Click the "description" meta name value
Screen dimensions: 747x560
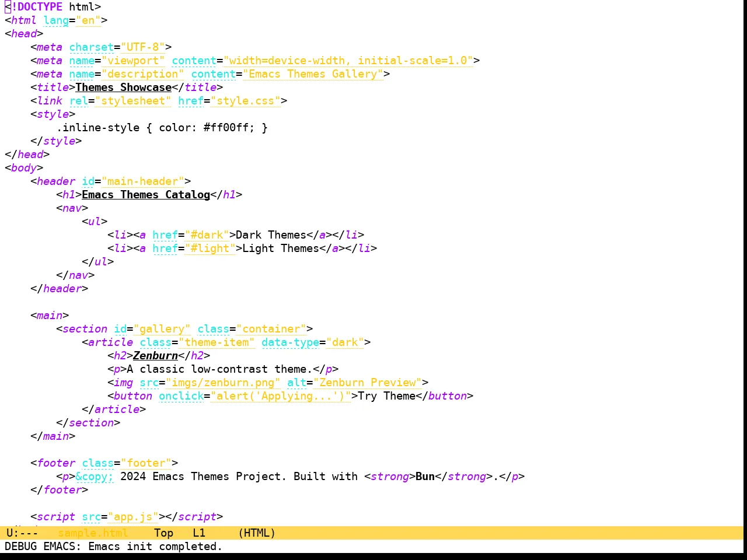[x=143, y=74]
